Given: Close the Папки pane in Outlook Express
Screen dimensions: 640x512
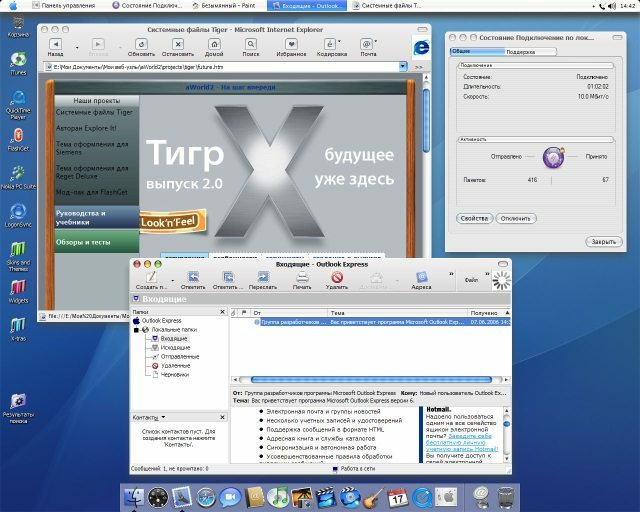Looking at the screenshot, I should click(x=222, y=312).
